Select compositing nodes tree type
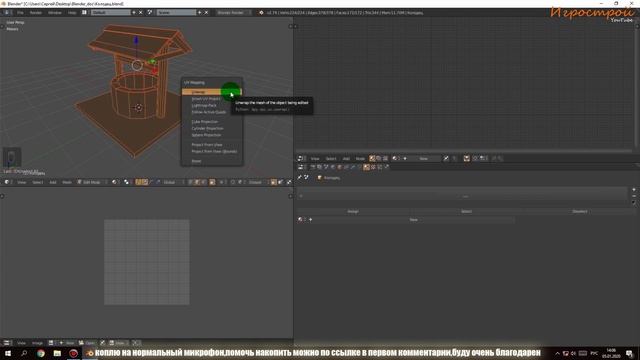This screenshot has height=360, width=640. click(x=379, y=158)
